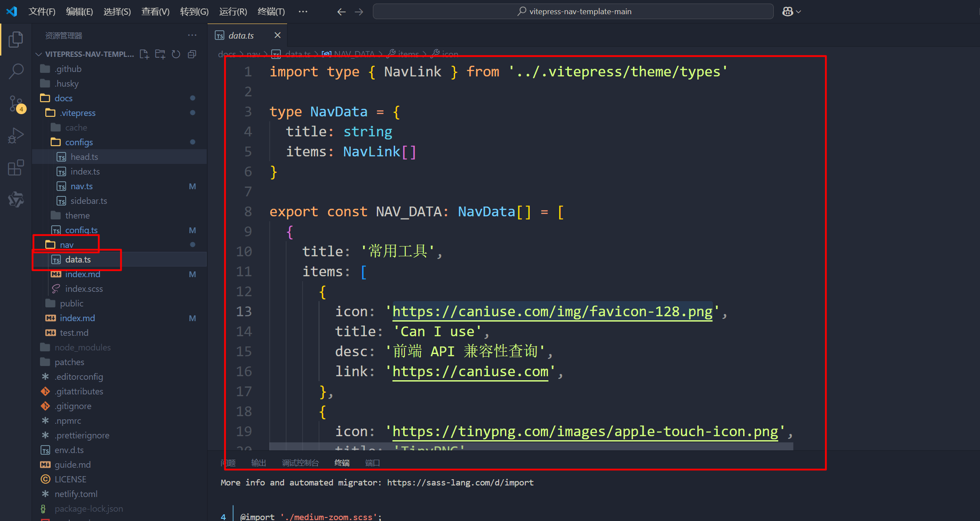
Task: Collapse all folders in explorer
Action: pyautogui.click(x=192, y=54)
